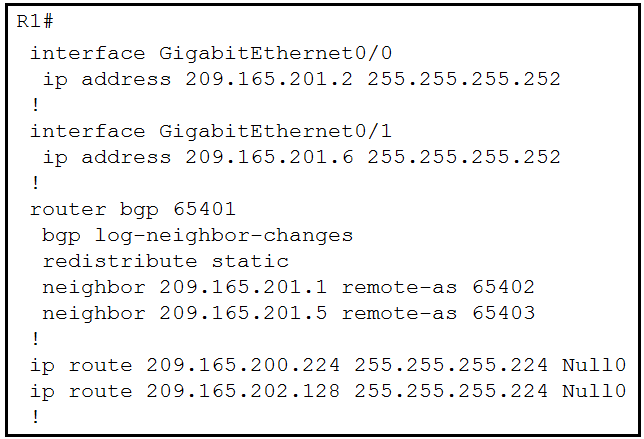The height and width of the screenshot is (439, 644).
Task: Click neighbor address 209.165.201.1
Action: [x=243, y=287]
